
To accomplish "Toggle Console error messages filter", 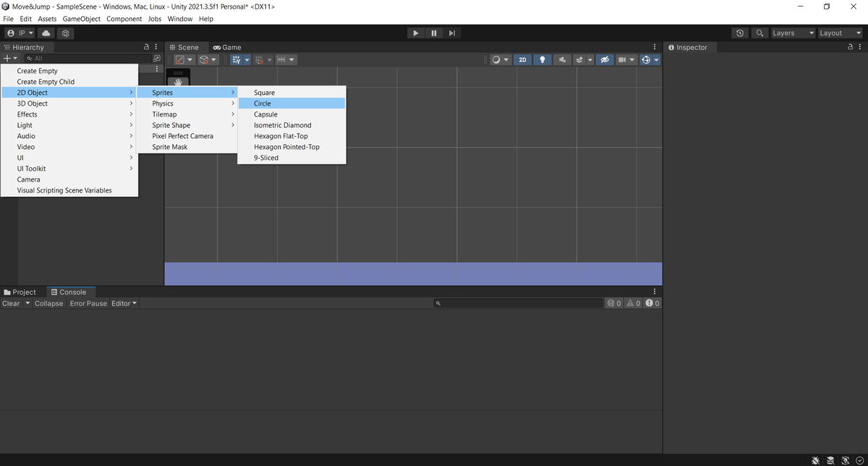I will (x=652, y=303).
